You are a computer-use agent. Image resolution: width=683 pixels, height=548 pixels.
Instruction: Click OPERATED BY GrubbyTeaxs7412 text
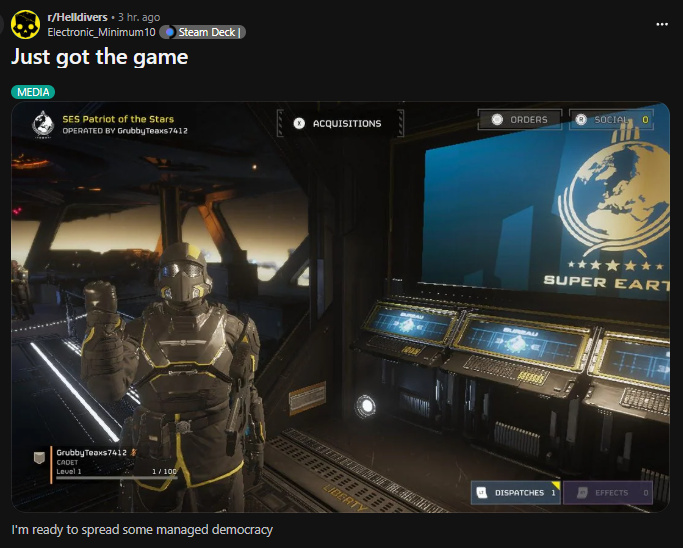pos(125,131)
